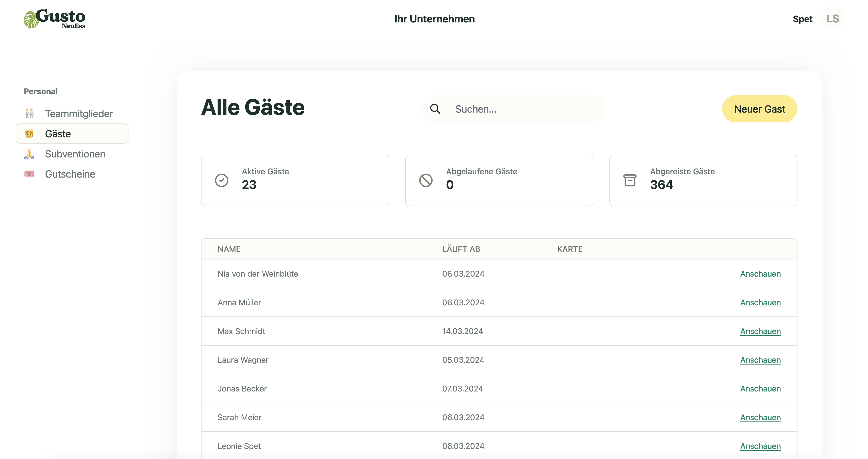Click the date 07.03.2024

coord(462,388)
